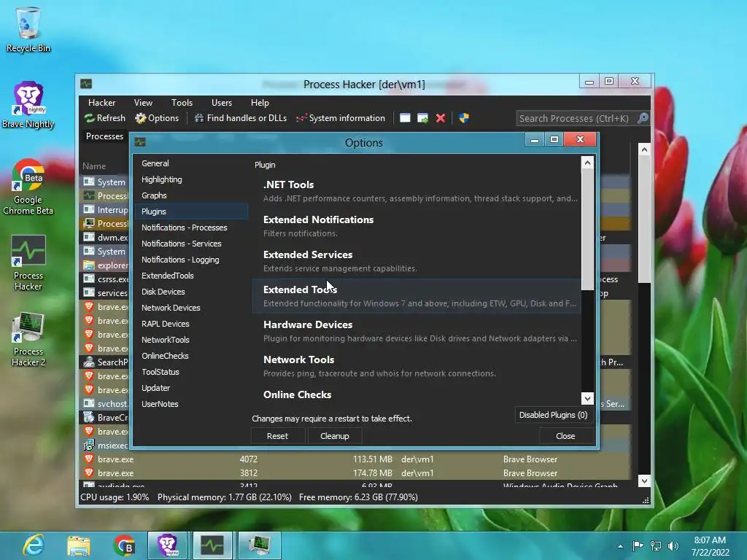Select the Network Tools plugin entry
Screen dimensions: 747x560
pyautogui.click(x=417, y=366)
